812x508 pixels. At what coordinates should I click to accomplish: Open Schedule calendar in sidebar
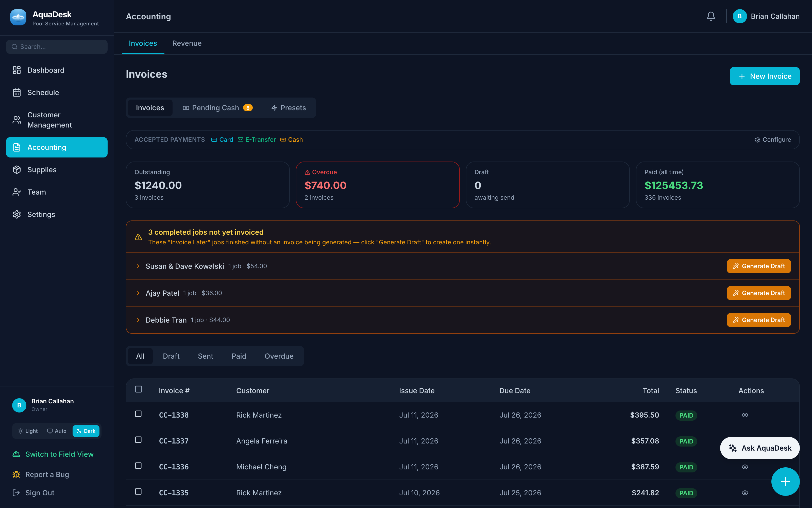(x=57, y=92)
